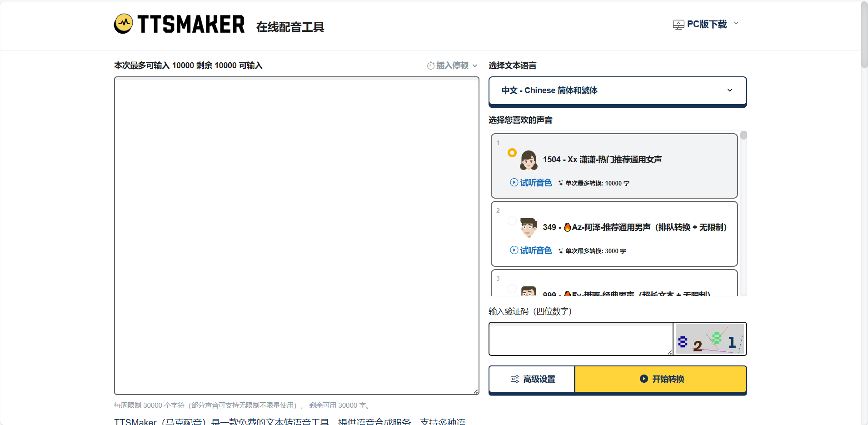Viewport: 868px width, 425px height.
Task: Select the 349 Az male voice radio button
Action: [512, 220]
